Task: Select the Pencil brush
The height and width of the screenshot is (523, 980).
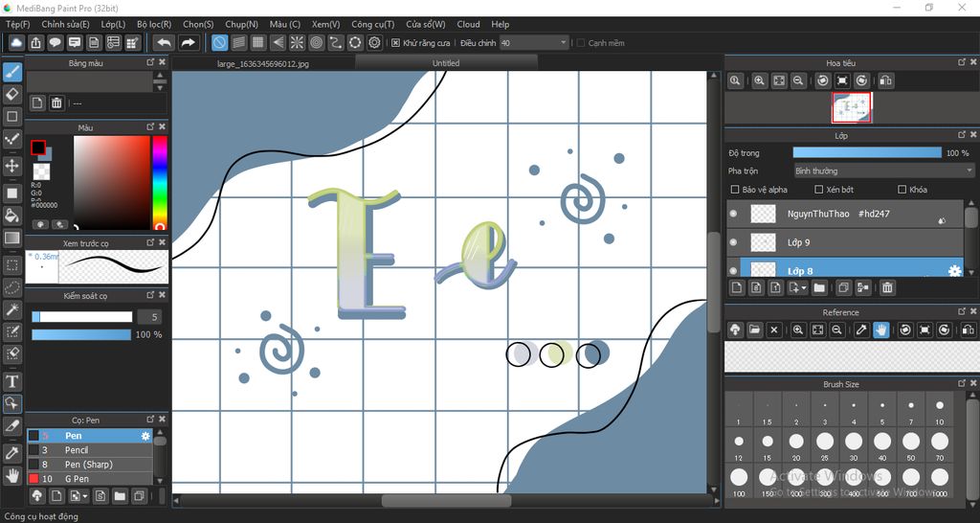Action: point(89,450)
